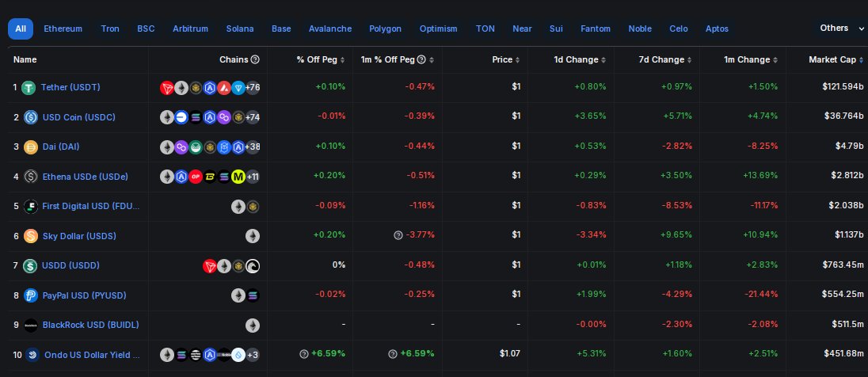This screenshot has height=377, width=868.
Task: Click the BlackRock USD logo icon
Action: click(30, 325)
